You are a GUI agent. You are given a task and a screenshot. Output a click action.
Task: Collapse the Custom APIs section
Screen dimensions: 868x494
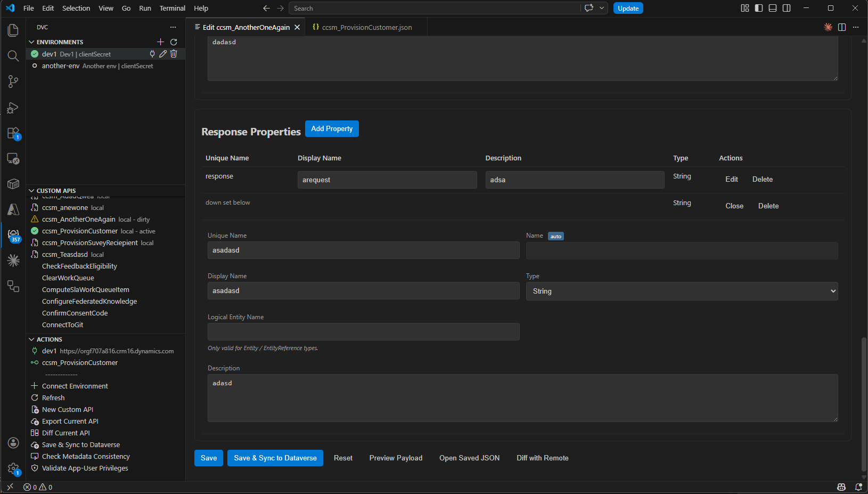[31, 191]
